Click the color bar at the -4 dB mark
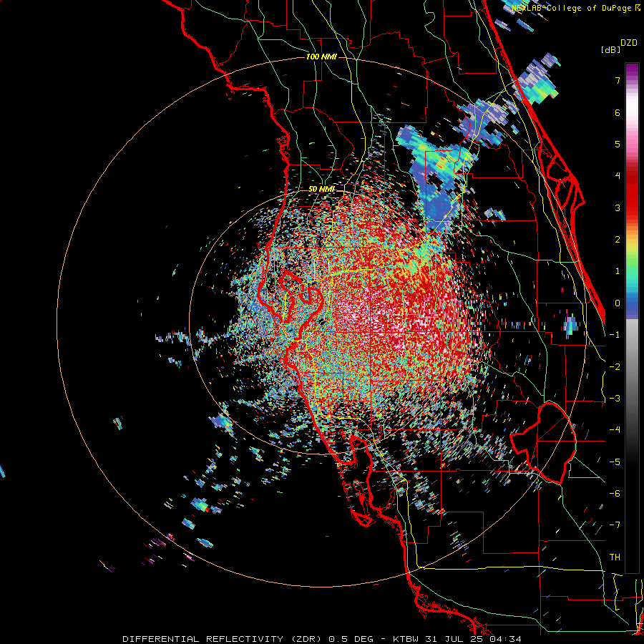 [632, 430]
